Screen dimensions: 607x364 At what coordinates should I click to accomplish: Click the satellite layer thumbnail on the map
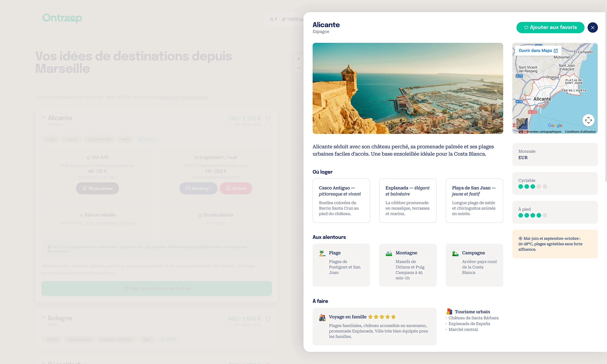522,124
